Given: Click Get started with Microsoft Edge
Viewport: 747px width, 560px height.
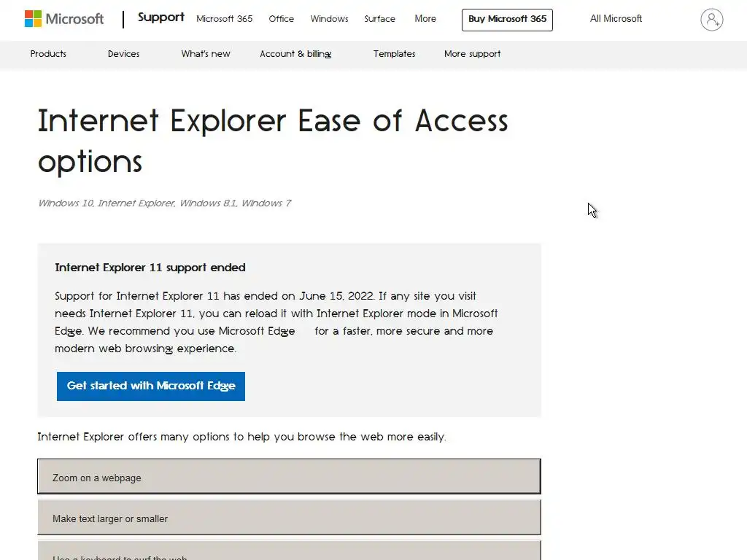Looking at the screenshot, I should (x=151, y=386).
